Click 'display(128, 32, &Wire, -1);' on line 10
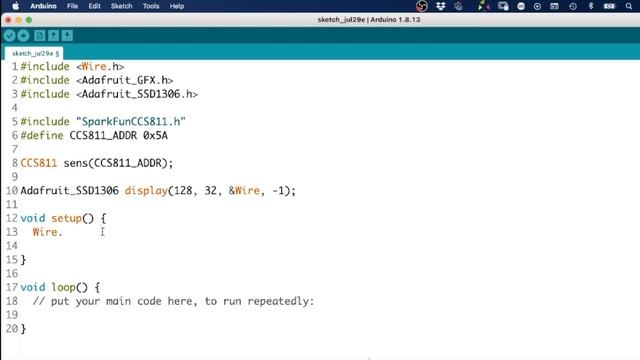This screenshot has width=640, height=360. click(210, 191)
